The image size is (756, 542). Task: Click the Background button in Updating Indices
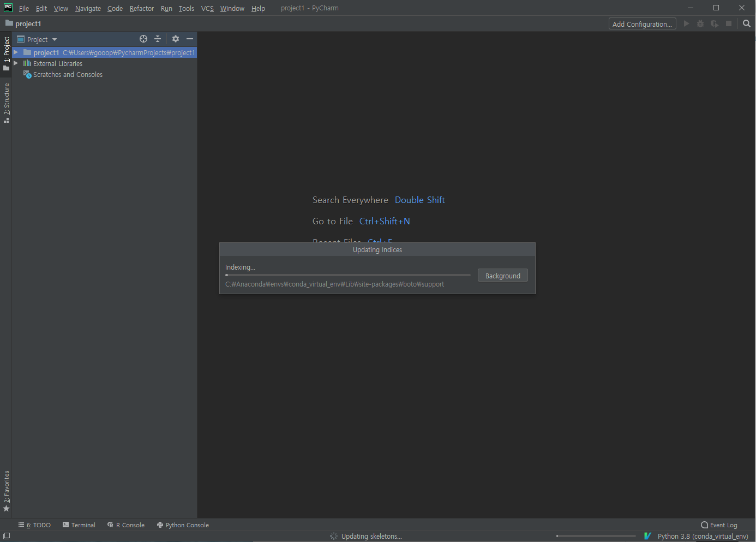502,276
